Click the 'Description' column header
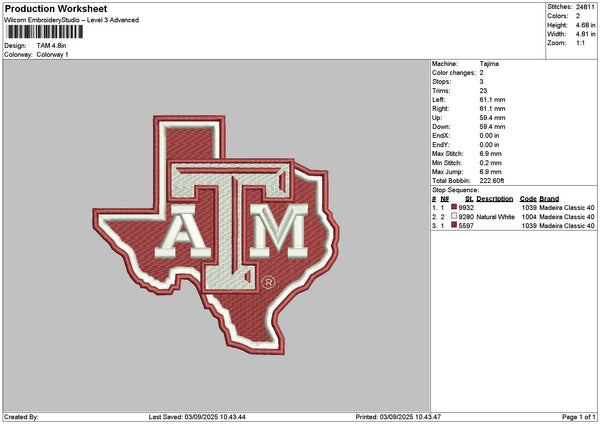This screenshot has height=424, width=600. pos(495,199)
